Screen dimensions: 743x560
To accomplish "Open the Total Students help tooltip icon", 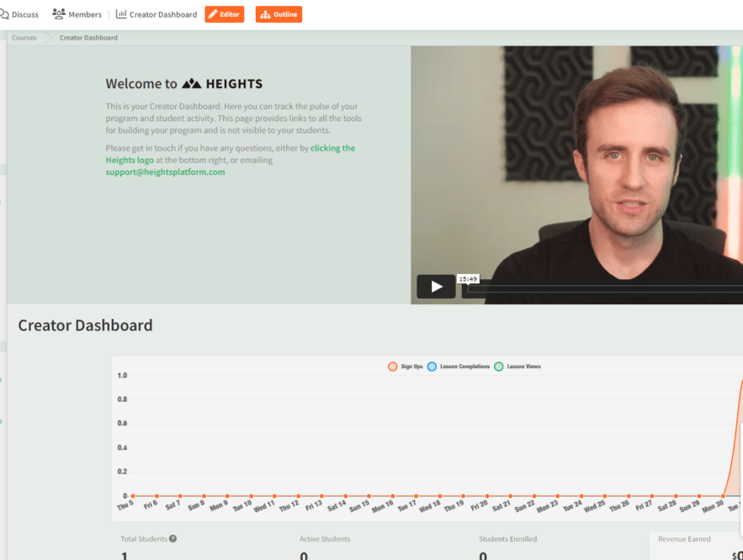I will point(172,538).
